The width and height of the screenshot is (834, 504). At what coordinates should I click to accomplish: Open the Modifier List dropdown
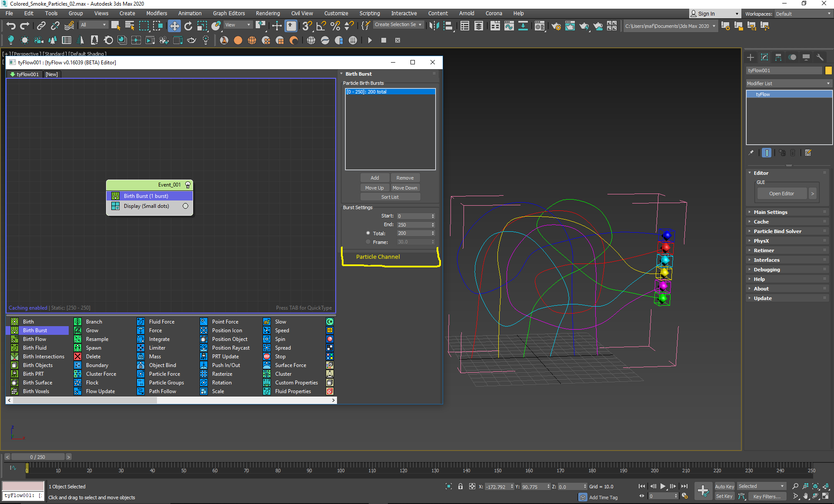point(789,83)
